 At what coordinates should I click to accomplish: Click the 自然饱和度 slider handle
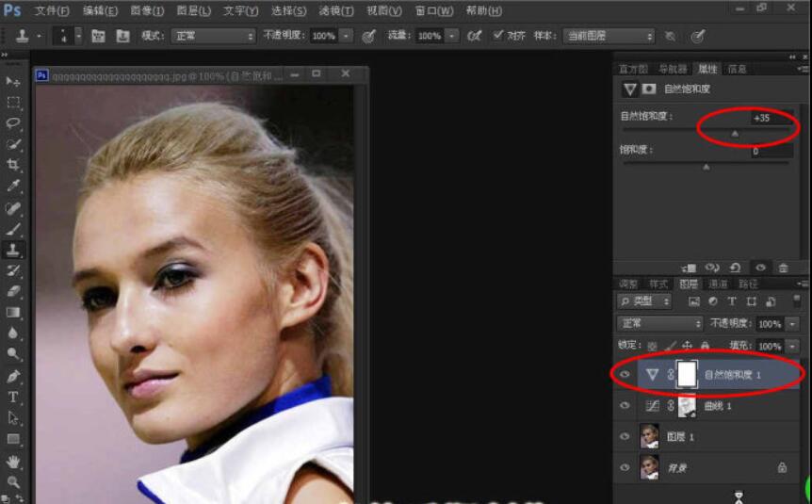(x=735, y=134)
